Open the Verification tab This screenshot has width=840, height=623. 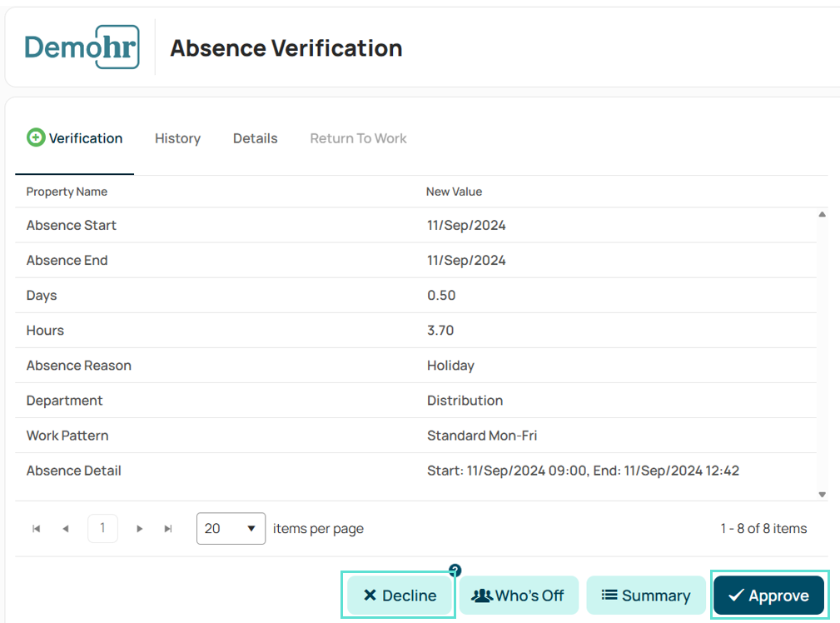[x=74, y=138]
